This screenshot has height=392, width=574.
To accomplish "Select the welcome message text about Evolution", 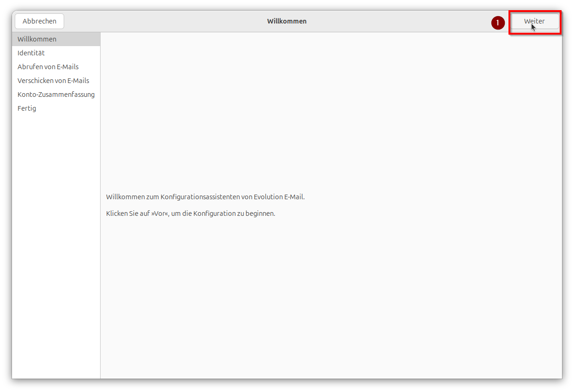I will tap(205, 196).
